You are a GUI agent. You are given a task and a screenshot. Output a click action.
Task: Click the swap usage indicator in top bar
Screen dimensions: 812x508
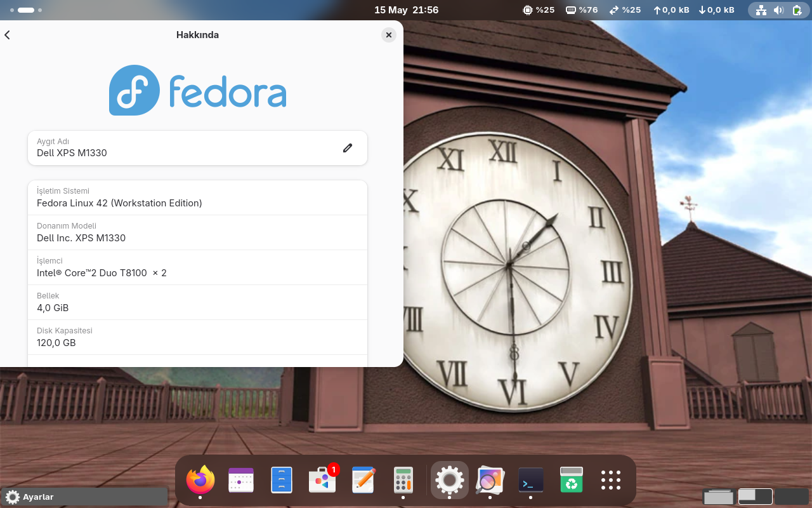pos(625,10)
